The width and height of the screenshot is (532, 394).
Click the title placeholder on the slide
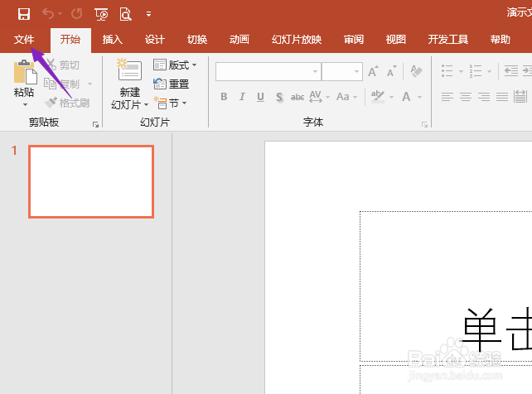pyautogui.click(x=446, y=286)
